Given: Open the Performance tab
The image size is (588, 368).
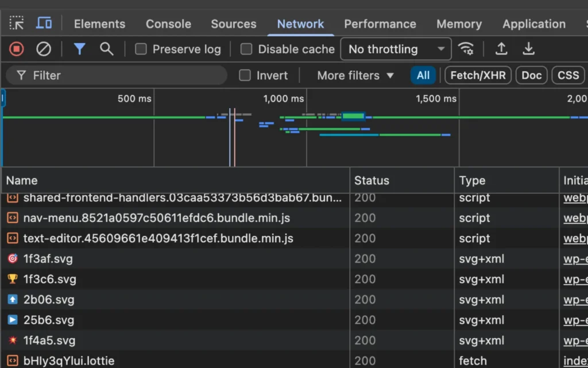Looking at the screenshot, I should coord(380,24).
